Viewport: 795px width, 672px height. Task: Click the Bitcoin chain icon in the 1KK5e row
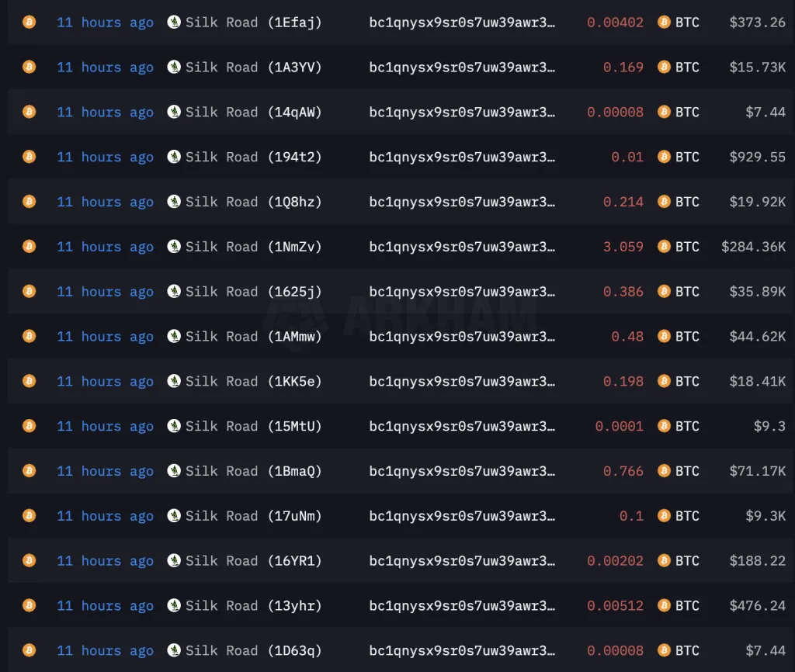(x=29, y=381)
